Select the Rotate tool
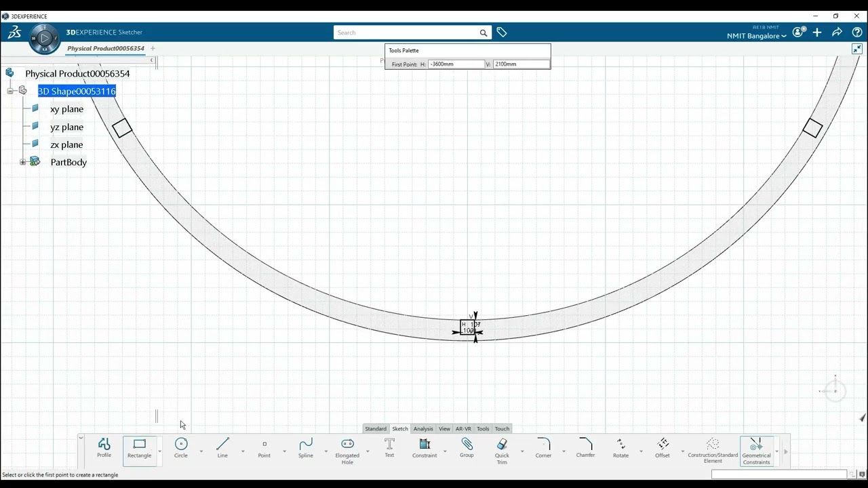The height and width of the screenshot is (488, 868). pos(620,449)
